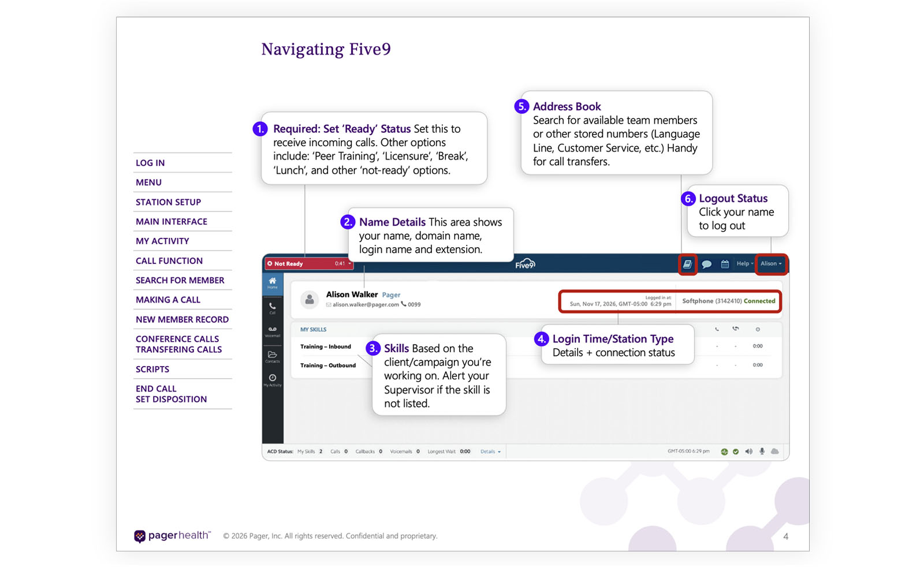This screenshot has width=924, height=567.
Task: Open the calendar icon in Five9 header
Action: tap(725, 264)
